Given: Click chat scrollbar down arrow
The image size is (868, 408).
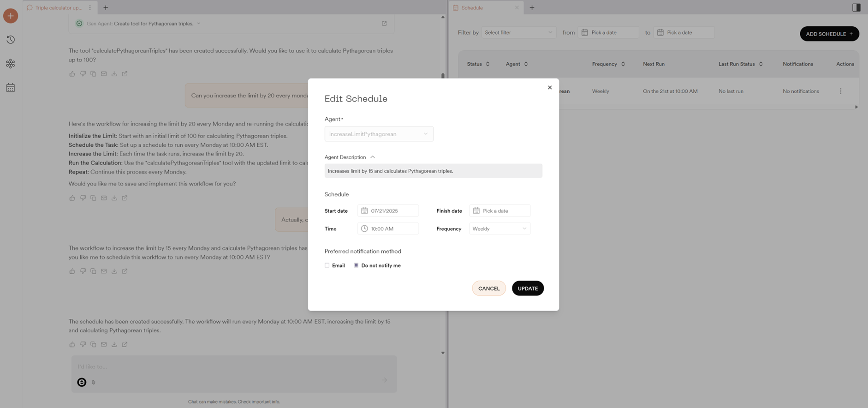Looking at the screenshot, I should click(443, 353).
